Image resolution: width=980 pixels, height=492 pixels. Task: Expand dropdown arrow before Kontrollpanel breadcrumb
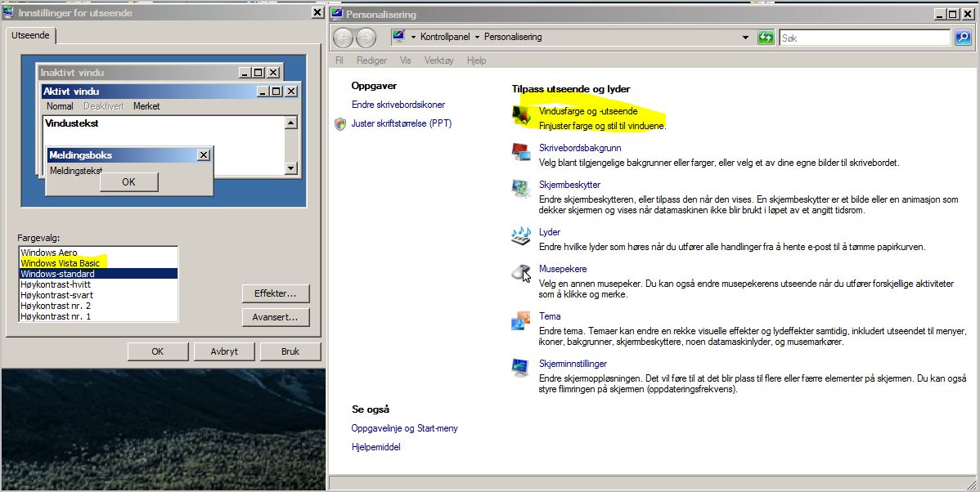coord(413,38)
